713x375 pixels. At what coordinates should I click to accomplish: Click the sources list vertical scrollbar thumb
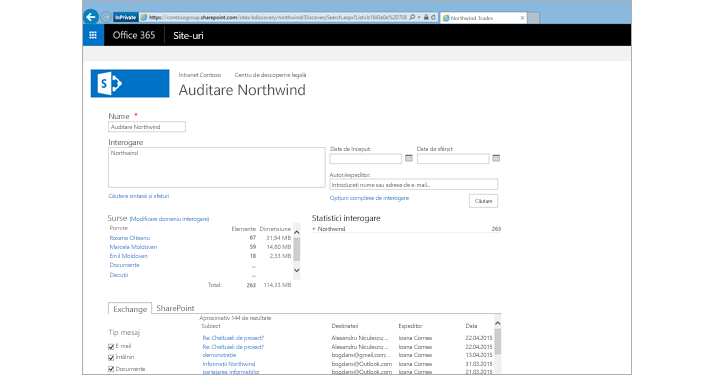(296, 249)
